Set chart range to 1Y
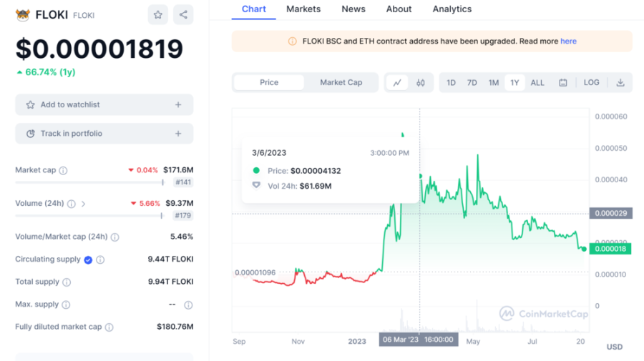This screenshot has height=361, width=644. tap(514, 83)
